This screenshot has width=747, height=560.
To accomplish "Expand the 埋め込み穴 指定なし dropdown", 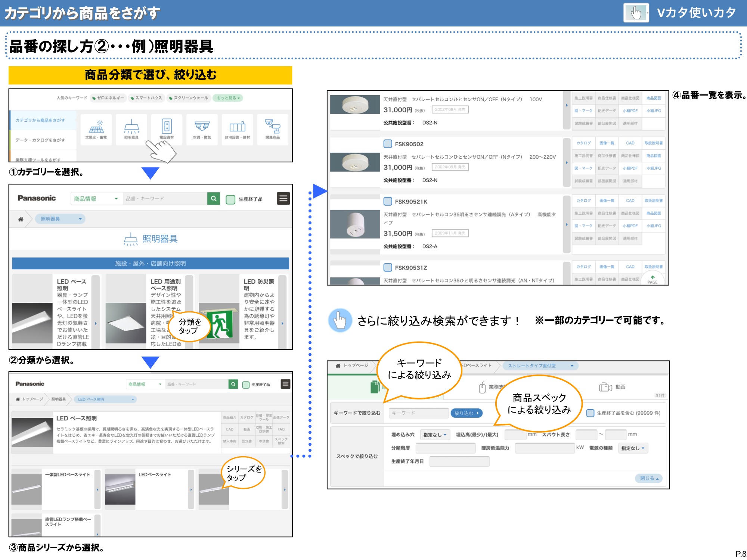I will (x=435, y=435).
